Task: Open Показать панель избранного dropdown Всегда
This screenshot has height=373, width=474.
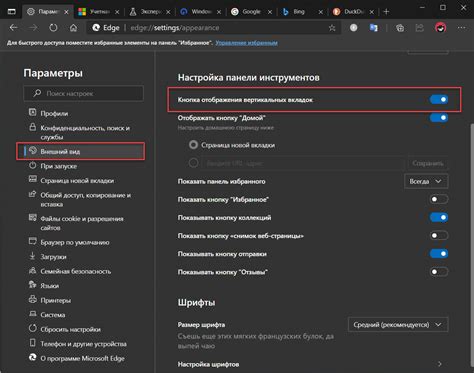Action: coord(426,181)
